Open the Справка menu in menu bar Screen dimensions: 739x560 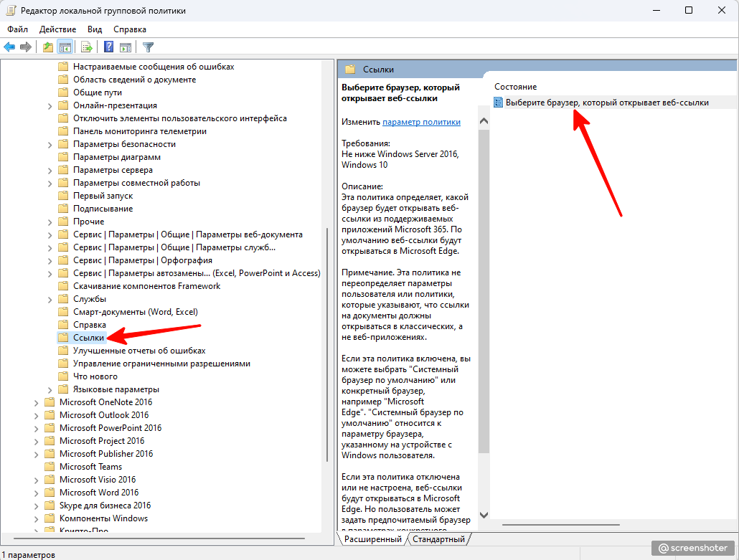tap(130, 29)
